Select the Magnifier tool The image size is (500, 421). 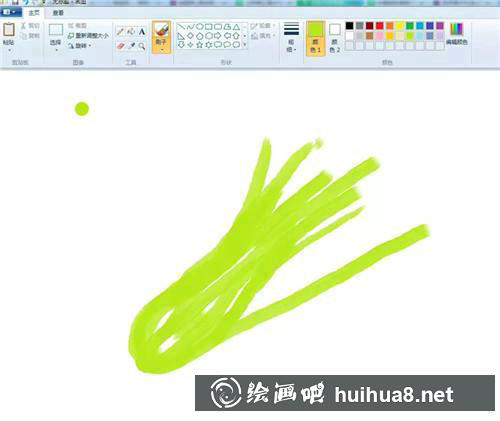[142, 46]
